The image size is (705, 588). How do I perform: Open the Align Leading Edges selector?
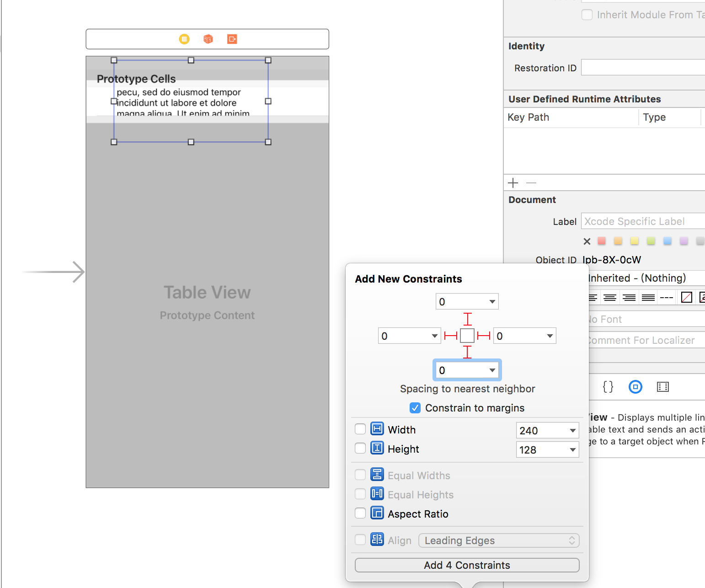[x=499, y=540]
